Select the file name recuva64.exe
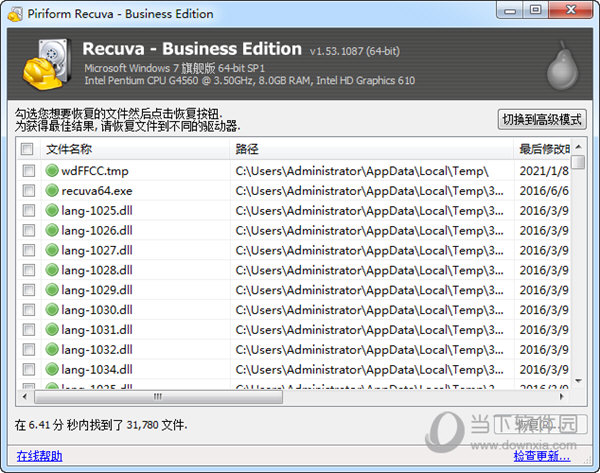Image resolution: width=600 pixels, height=473 pixels. coord(97,191)
